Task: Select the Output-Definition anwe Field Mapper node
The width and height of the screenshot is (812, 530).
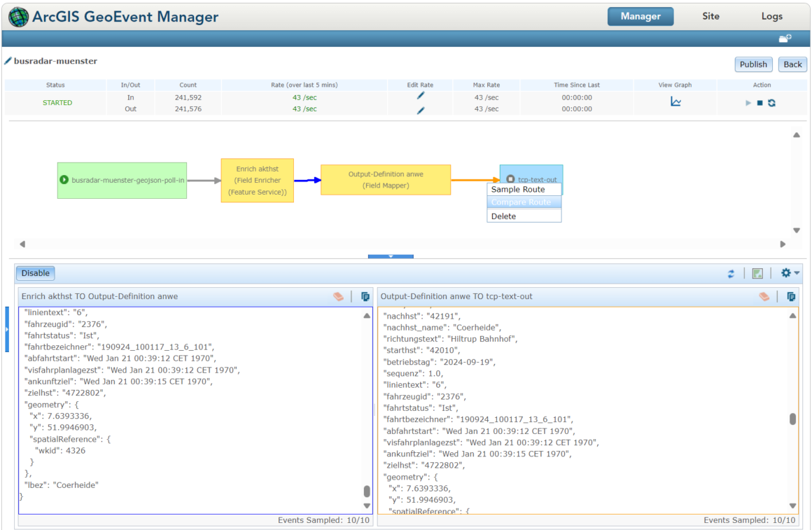Action: coord(386,180)
